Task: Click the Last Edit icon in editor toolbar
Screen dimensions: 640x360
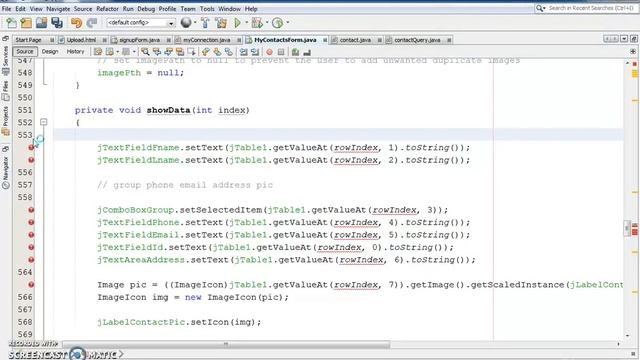Action: click(x=98, y=52)
